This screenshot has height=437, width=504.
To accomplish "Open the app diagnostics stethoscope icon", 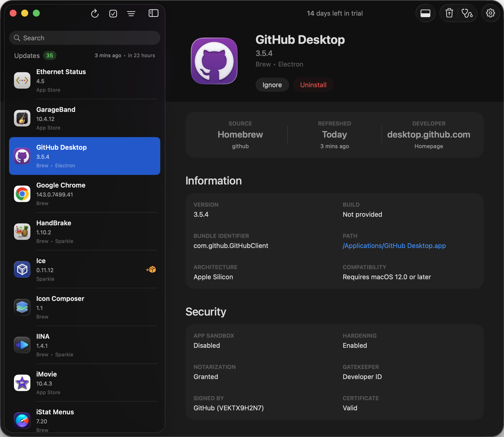I will pos(468,13).
